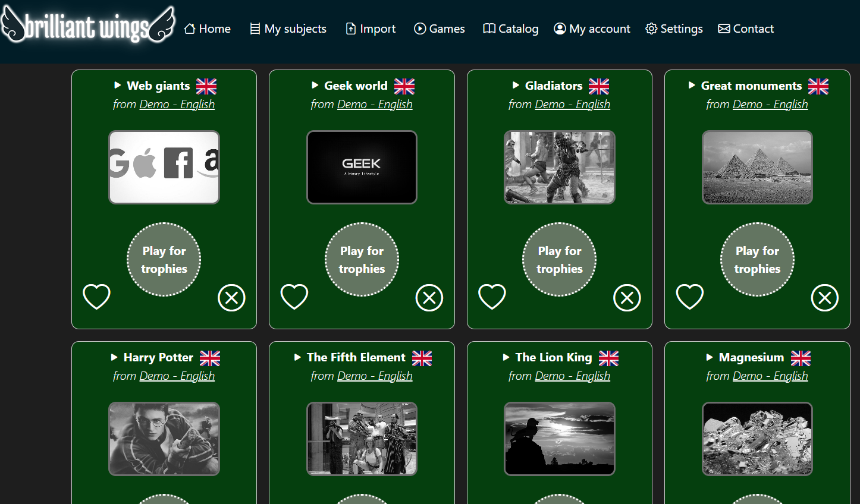Click the UK flag next to Great monuments
This screenshot has height=504, width=860.
point(818,87)
